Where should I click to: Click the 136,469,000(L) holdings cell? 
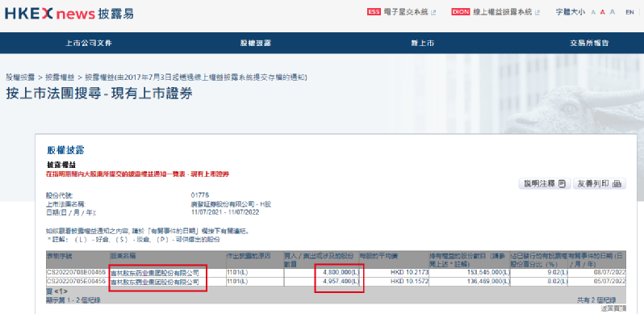click(x=488, y=282)
